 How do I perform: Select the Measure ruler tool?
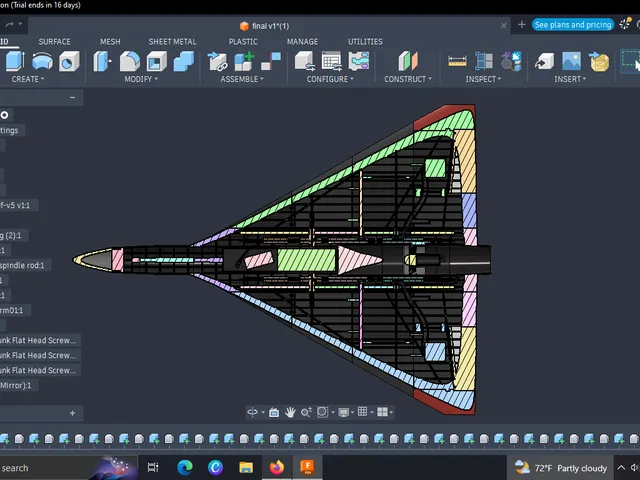(457, 62)
